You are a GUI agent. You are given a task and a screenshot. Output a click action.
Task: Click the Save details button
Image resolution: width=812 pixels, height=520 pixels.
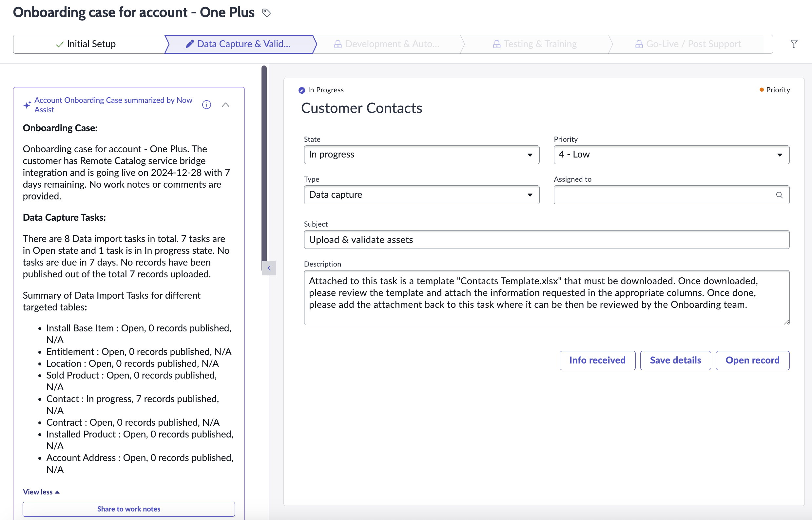675,360
